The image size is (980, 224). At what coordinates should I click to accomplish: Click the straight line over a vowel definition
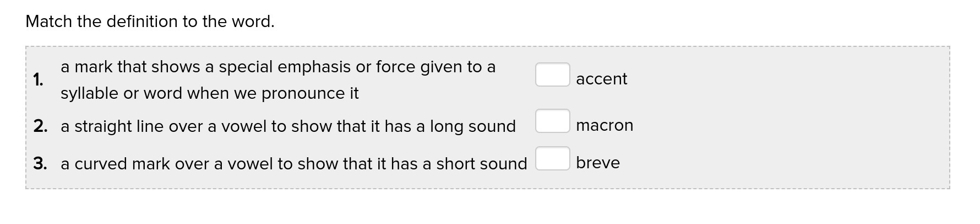pos(288,126)
